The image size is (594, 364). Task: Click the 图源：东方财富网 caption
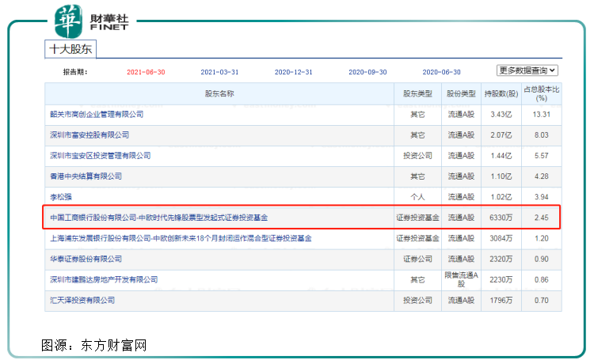click(93, 345)
